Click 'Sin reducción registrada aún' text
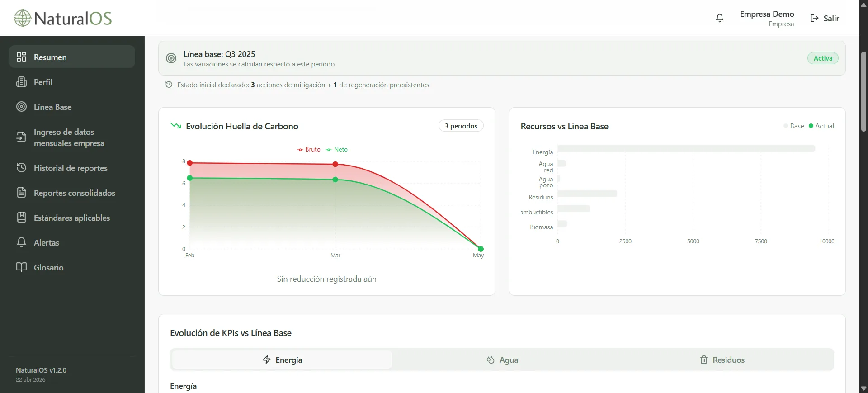This screenshot has width=868, height=393. click(x=326, y=279)
